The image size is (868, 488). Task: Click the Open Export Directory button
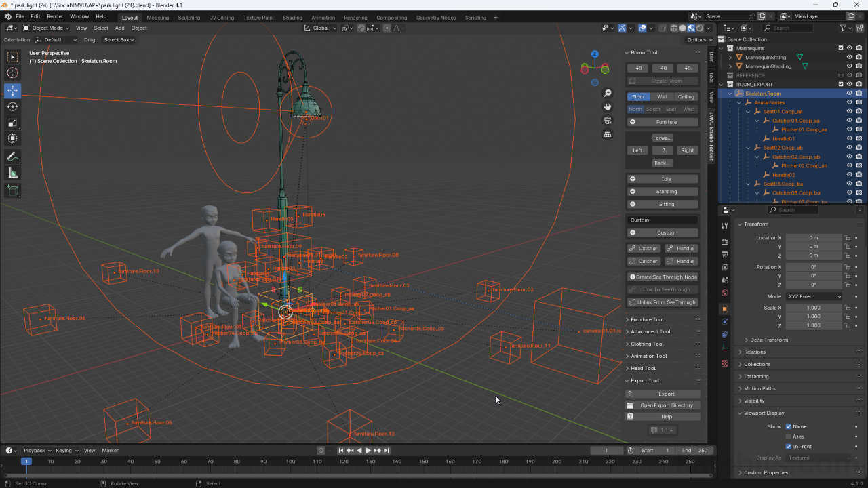point(666,405)
